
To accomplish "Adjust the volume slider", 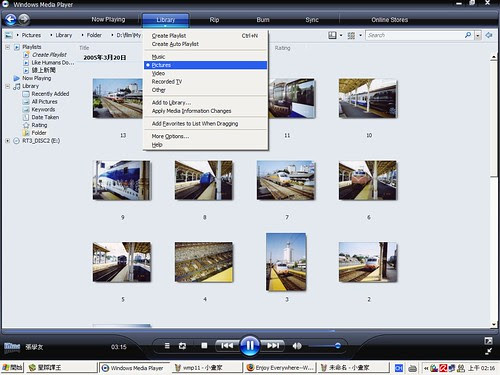I will click(x=324, y=346).
